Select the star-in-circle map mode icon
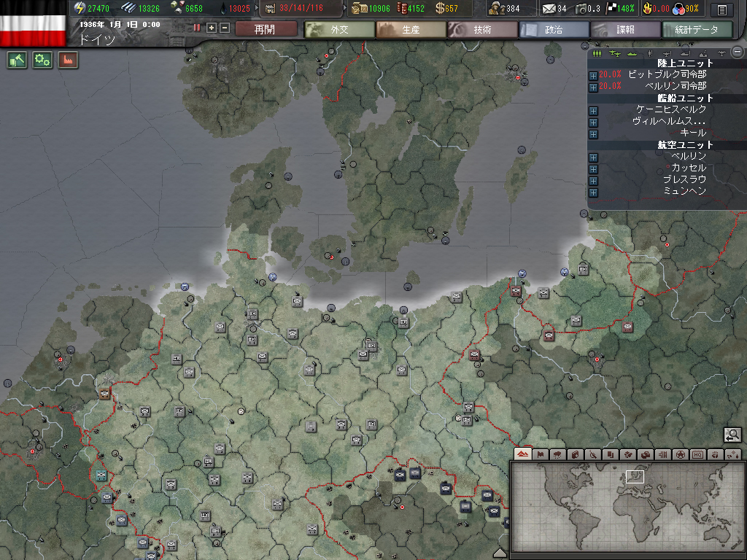 [x=681, y=454]
